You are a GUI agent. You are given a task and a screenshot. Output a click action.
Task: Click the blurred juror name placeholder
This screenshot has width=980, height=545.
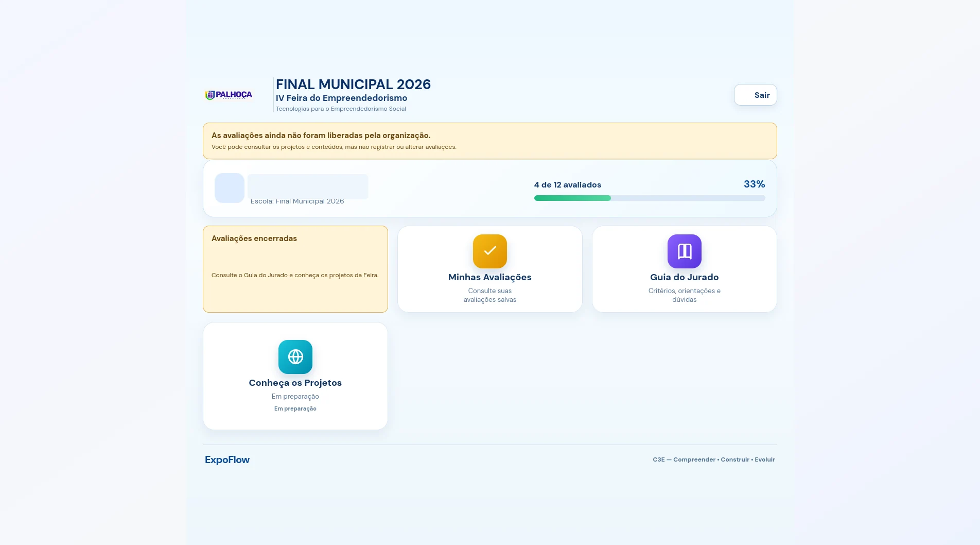[308, 186]
